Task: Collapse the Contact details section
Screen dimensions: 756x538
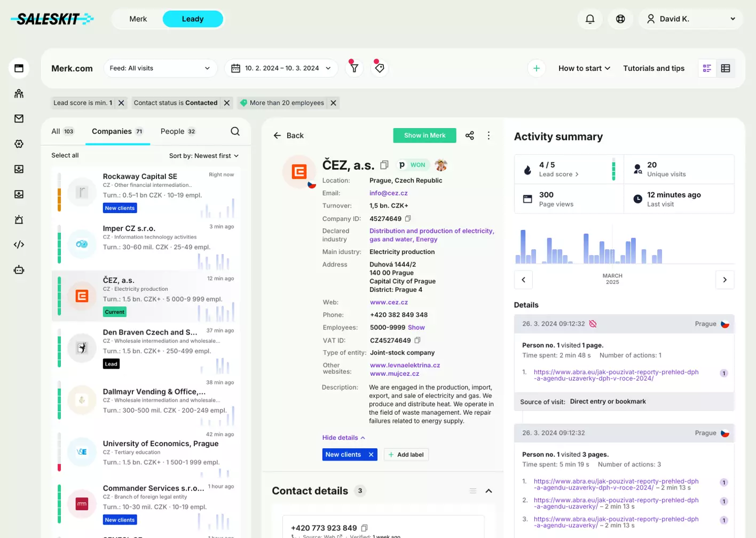Action: (x=489, y=491)
